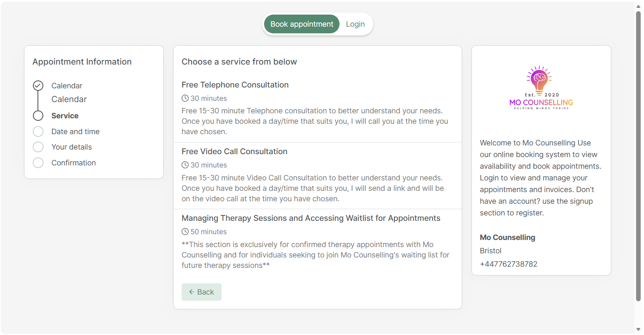
Task: Go back with the Back button
Action: tap(202, 292)
